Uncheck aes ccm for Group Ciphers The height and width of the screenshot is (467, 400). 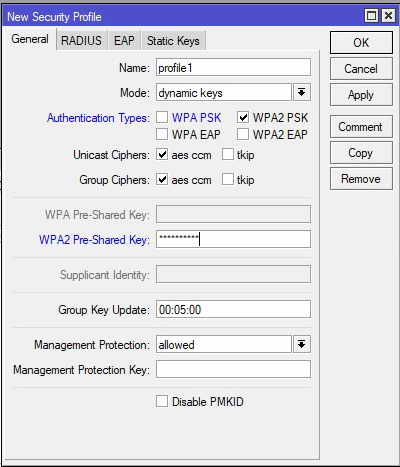tap(162, 179)
